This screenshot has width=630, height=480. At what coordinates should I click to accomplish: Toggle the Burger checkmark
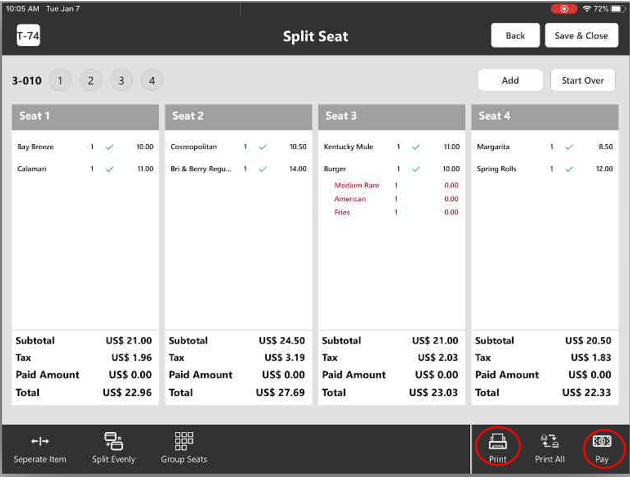416,169
